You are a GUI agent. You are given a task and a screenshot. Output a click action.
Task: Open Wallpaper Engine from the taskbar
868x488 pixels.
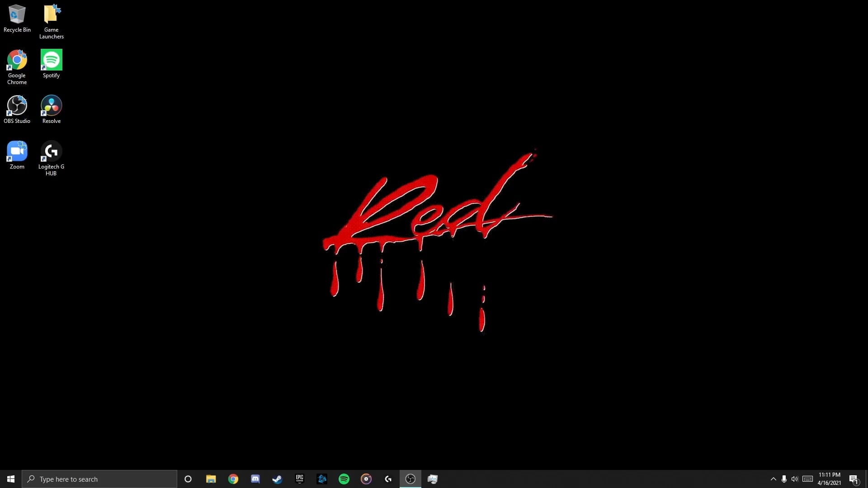click(432, 479)
